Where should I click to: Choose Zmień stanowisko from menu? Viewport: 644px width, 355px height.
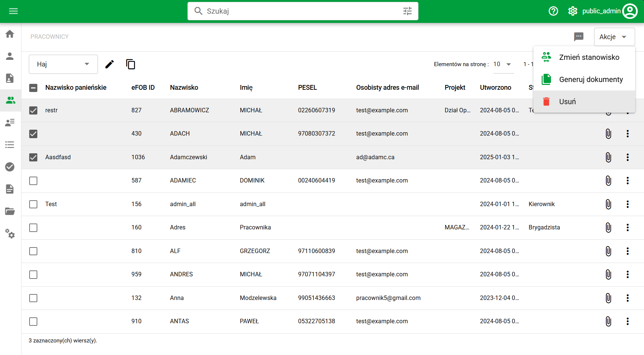click(x=589, y=57)
